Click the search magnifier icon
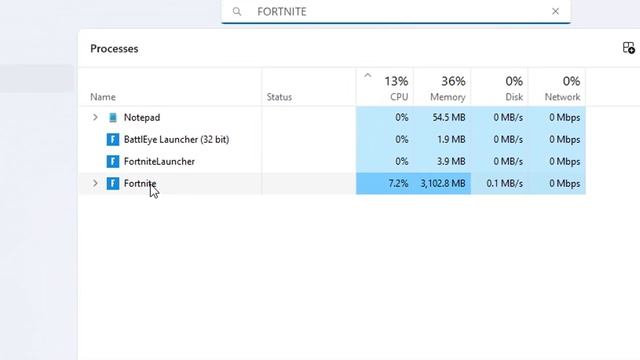Image resolution: width=640 pixels, height=360 pixels. coord(237,11)
